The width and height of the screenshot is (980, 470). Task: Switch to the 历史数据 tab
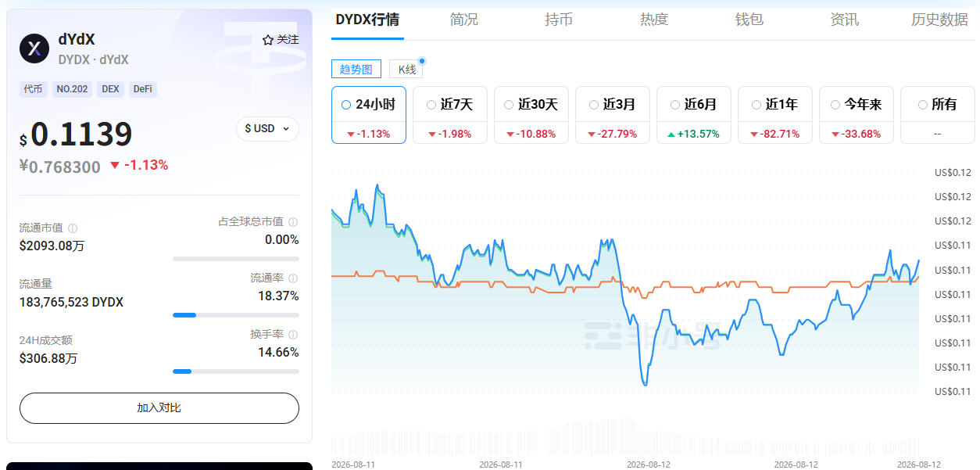[x=940, y=20]
